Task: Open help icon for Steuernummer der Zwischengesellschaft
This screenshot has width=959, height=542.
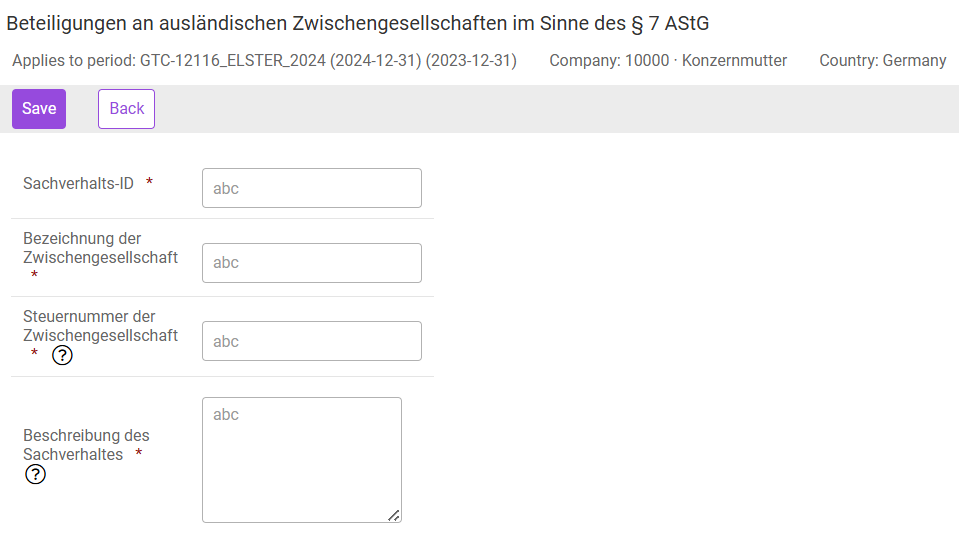Action: (62, 355)
